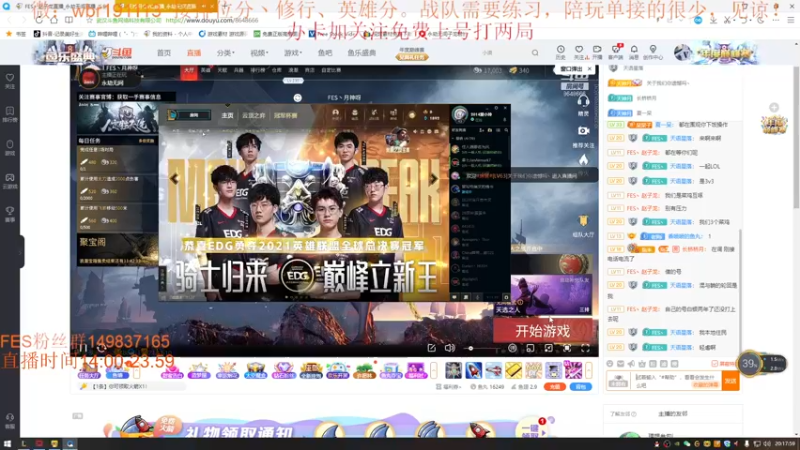800x450 pixels.
Task: Click the 主播的友邻 tab below chat
Action: click(x=672, y=414)
